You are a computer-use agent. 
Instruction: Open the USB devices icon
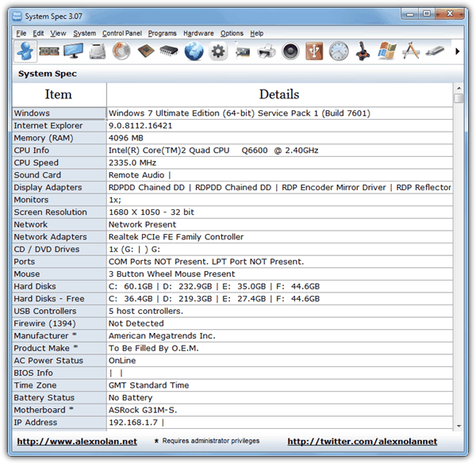(314, 51)
